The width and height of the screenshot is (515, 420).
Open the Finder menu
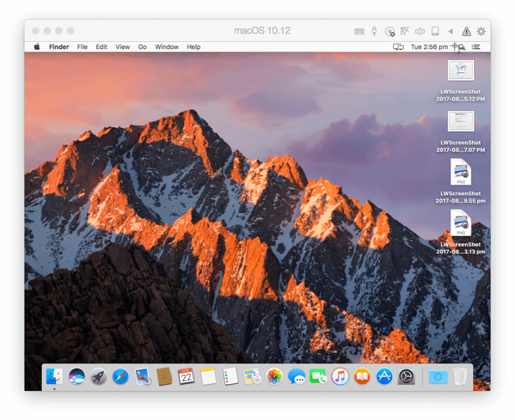(59, 47)
